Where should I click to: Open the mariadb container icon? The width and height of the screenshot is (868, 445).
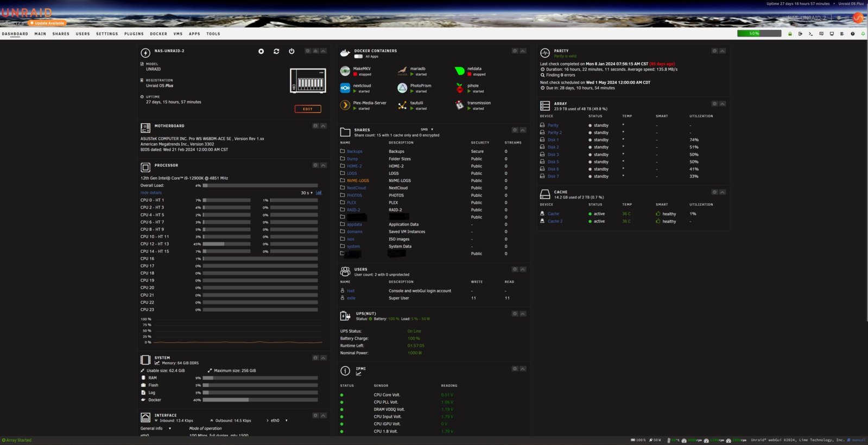(402, 71)
